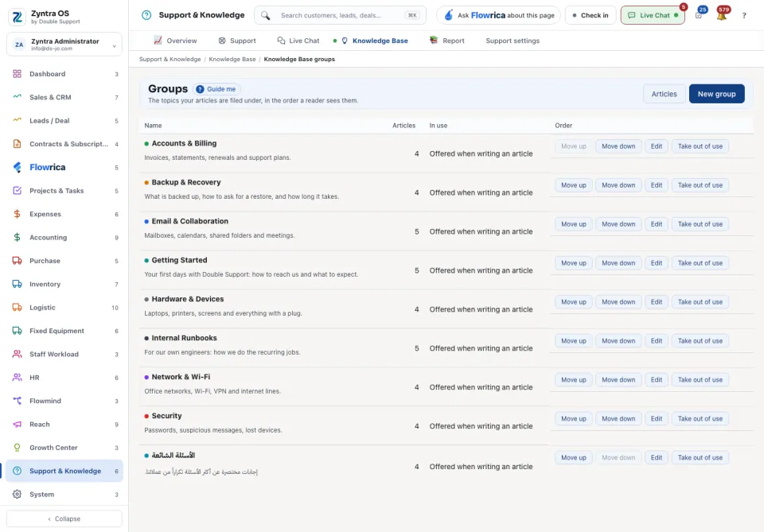Viewport: 764px width, 532px height.
Task: Open the Fixed Equipment icon
Action: pos(17,331)
